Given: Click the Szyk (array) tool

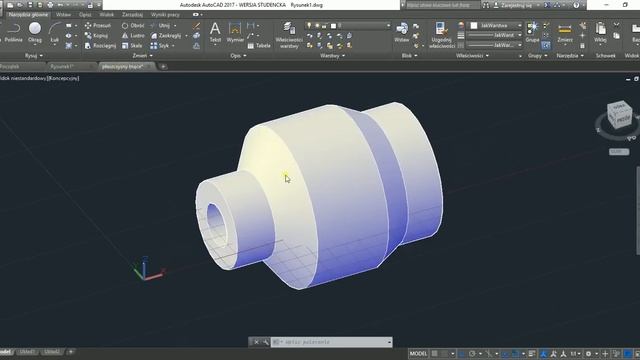Looking at the screenshot, I should 160,46.
